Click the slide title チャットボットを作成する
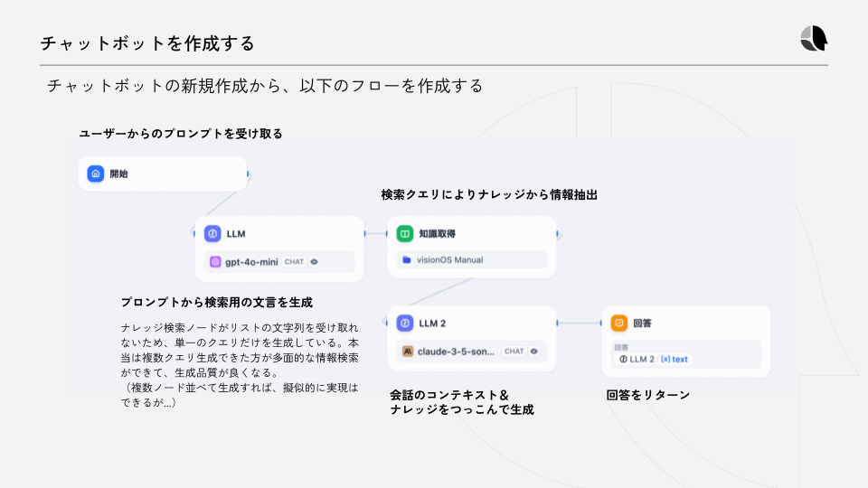This screenshot has width=868, height=488. [x=147, y=43]
